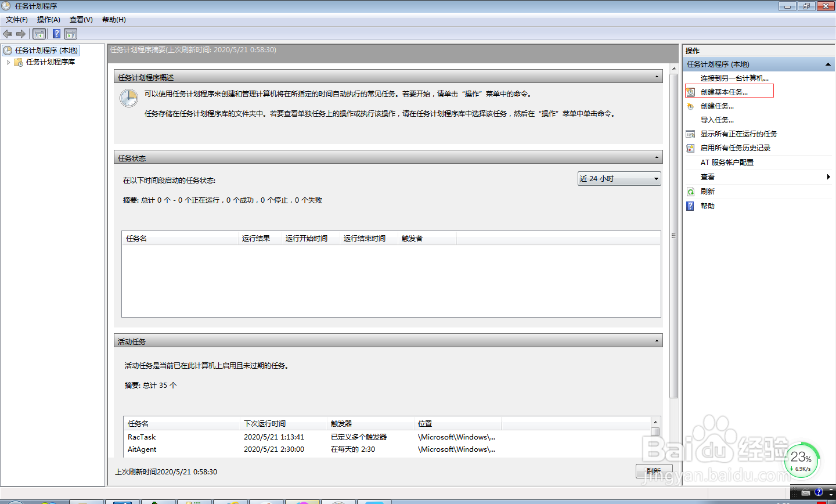836x504 pixels.
Task: Hide the console tree using toolbar icon
Action: click(x=39, y=34)
